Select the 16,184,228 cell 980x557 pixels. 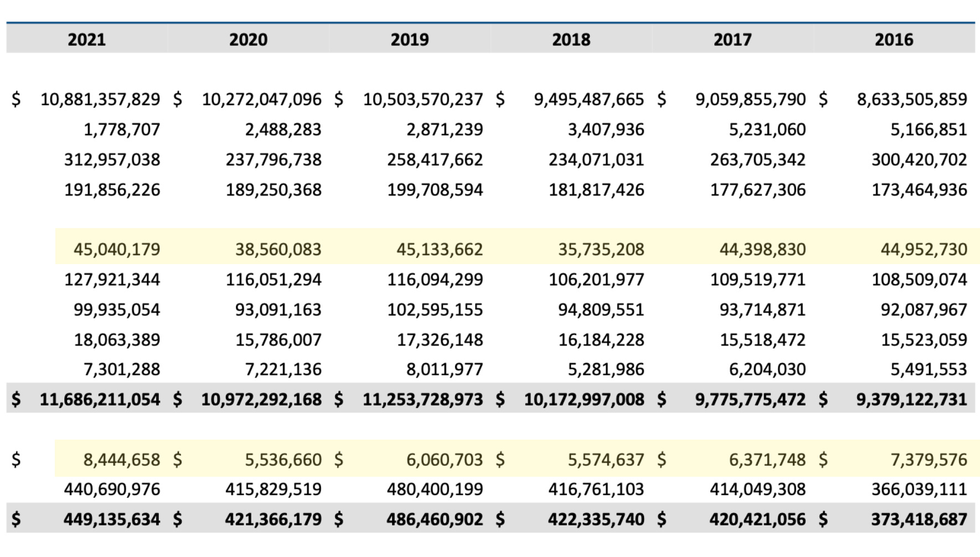coord(601,339)
